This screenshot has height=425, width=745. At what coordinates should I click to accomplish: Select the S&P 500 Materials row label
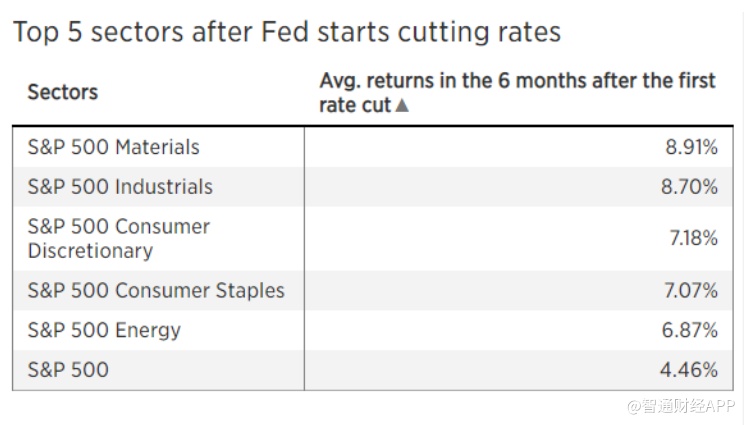point(113,147)
